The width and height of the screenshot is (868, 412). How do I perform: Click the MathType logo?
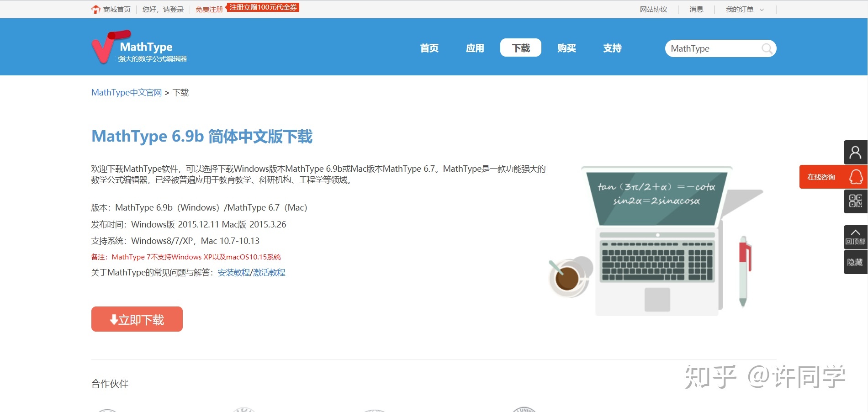coord(139,47)
